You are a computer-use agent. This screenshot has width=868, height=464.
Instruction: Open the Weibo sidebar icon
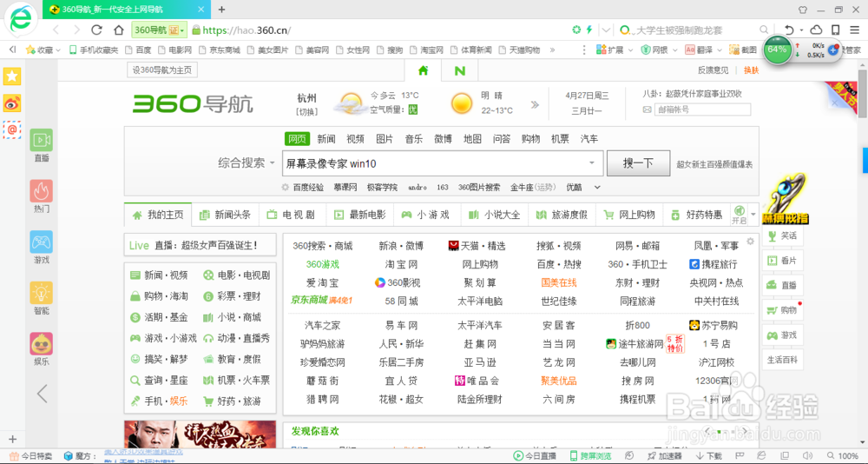[x=11, y=103]
